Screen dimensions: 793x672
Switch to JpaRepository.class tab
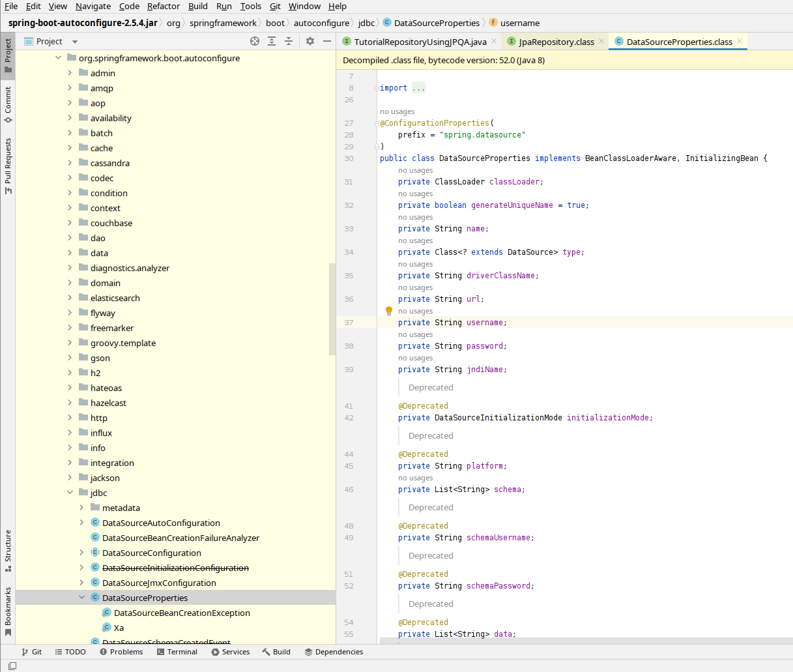pyautogui.click(x=556, y=42)
